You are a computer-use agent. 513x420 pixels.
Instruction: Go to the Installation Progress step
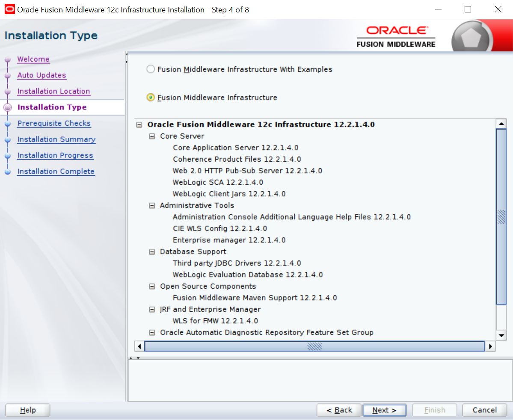click(55, 155)
